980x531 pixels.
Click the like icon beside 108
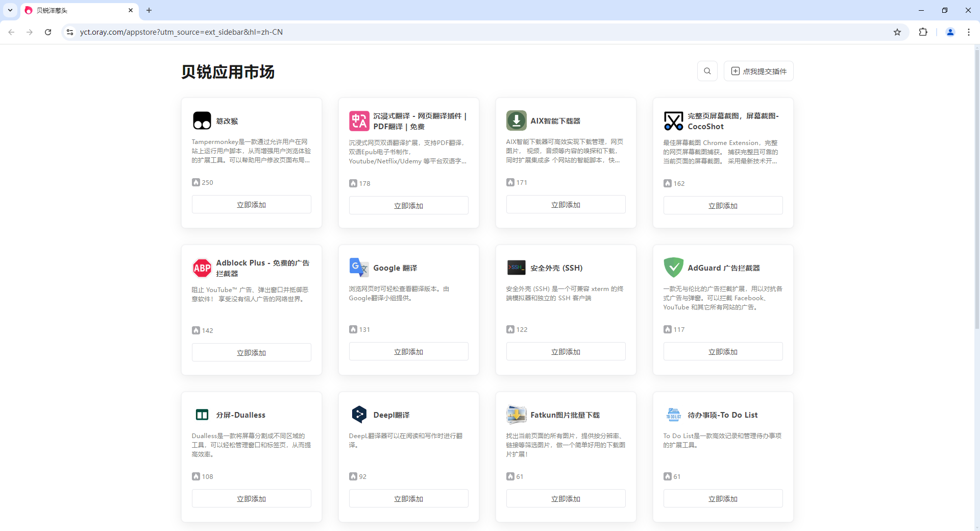(x=196, y=476)
